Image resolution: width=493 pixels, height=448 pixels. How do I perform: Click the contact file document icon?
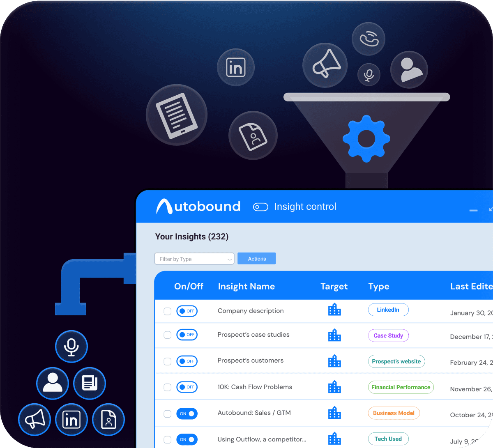tap(253, 135)
